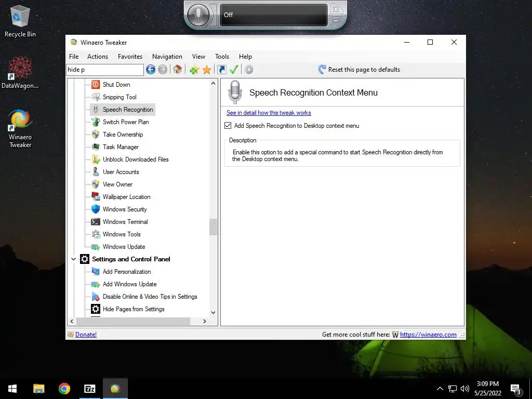
Task: Open the Tools menu
Action: coord(222,57)
